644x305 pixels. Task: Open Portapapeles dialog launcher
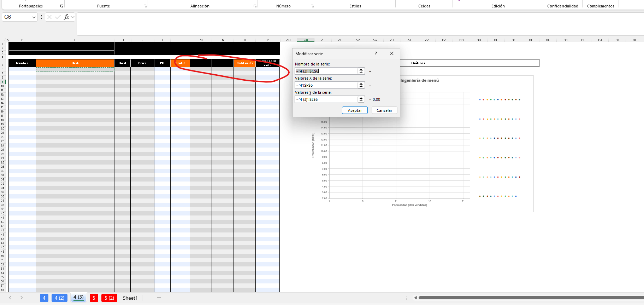pyautogui.click(x=62, y=6)
